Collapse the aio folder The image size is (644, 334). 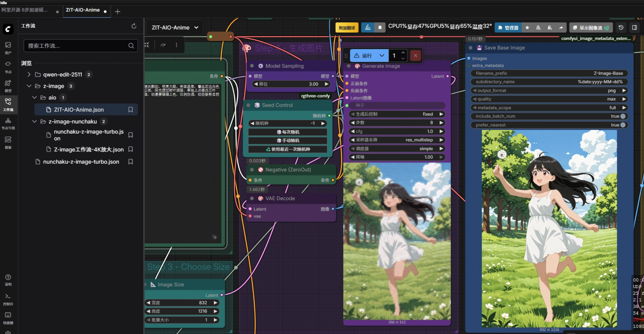coord(34,97)
